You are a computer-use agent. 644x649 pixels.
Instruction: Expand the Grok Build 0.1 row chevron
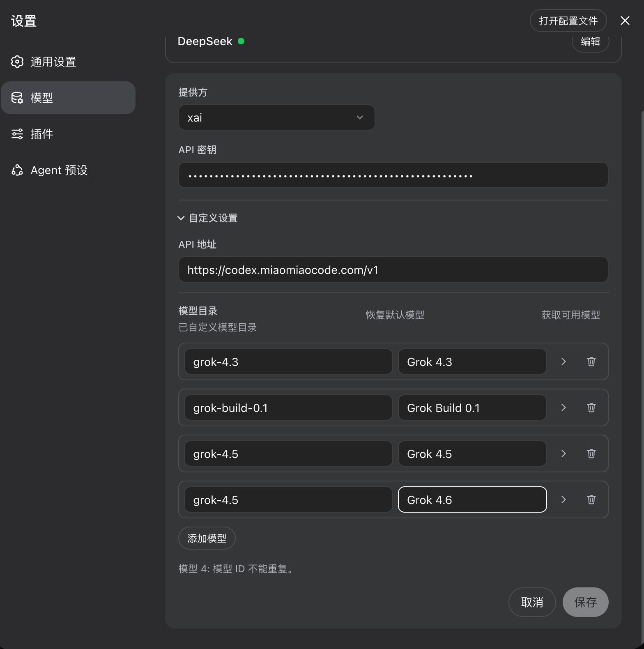[563, 407]
